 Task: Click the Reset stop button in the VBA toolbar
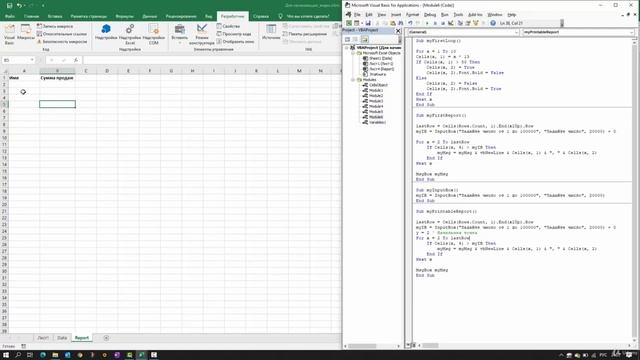442,23
